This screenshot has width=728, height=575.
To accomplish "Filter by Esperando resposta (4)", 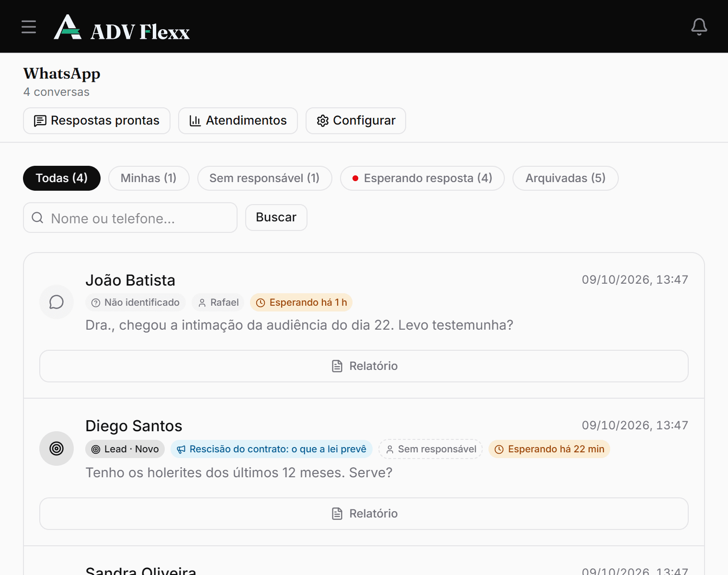I will pyautogui.click(x=422, y=178).
